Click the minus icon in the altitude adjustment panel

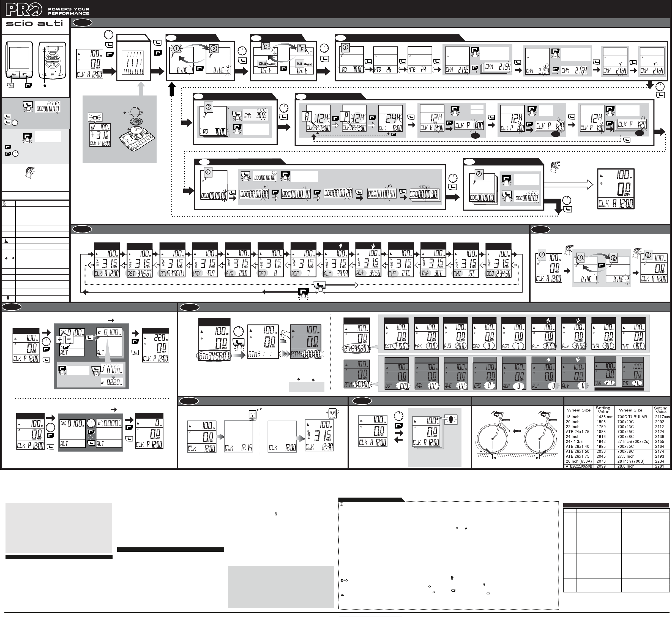(69, 340)
